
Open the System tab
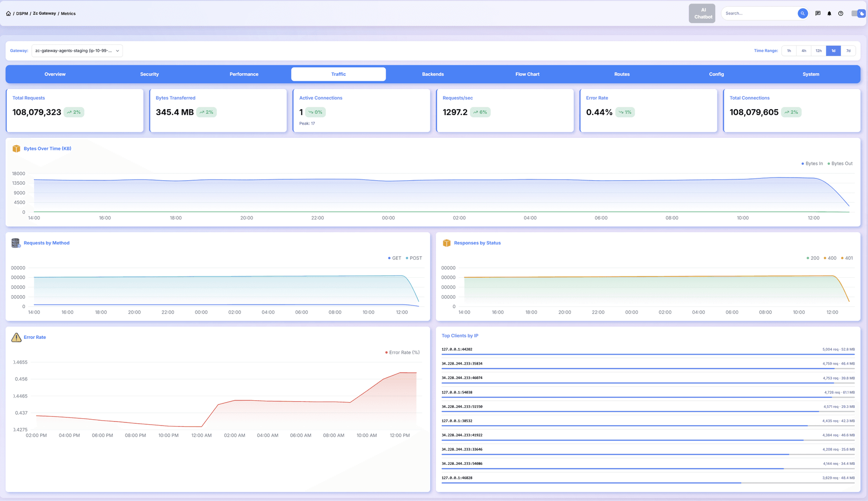click(x=811, y=74)
